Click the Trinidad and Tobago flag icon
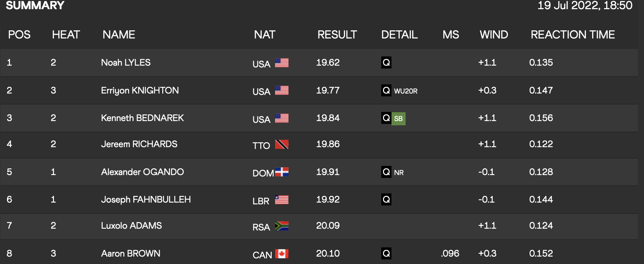The image size is (644, 264). click(281, 144)
